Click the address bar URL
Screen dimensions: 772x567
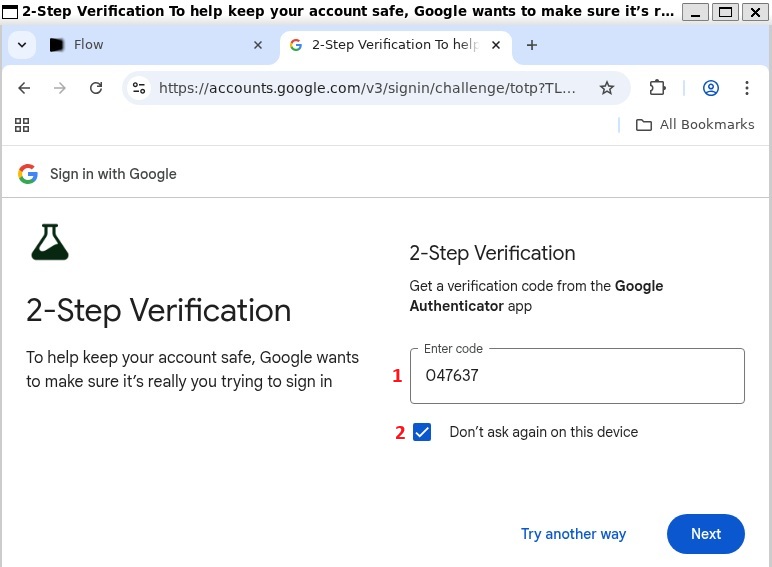[367, 88]
